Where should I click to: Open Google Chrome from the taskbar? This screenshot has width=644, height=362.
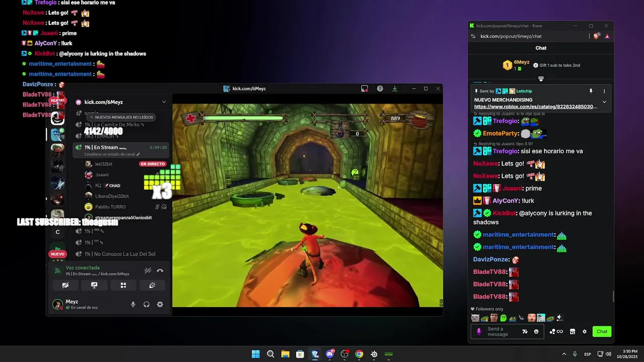click(359, 354)
